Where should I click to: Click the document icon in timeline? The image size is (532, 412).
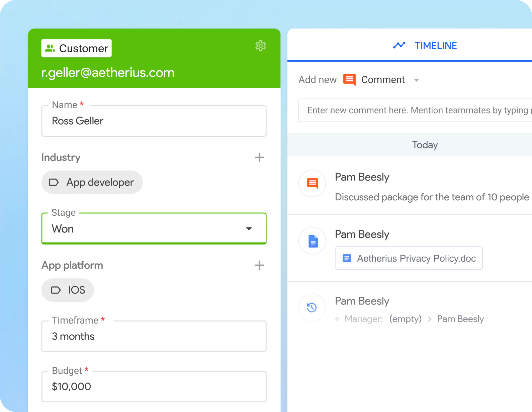click(312, 241)
